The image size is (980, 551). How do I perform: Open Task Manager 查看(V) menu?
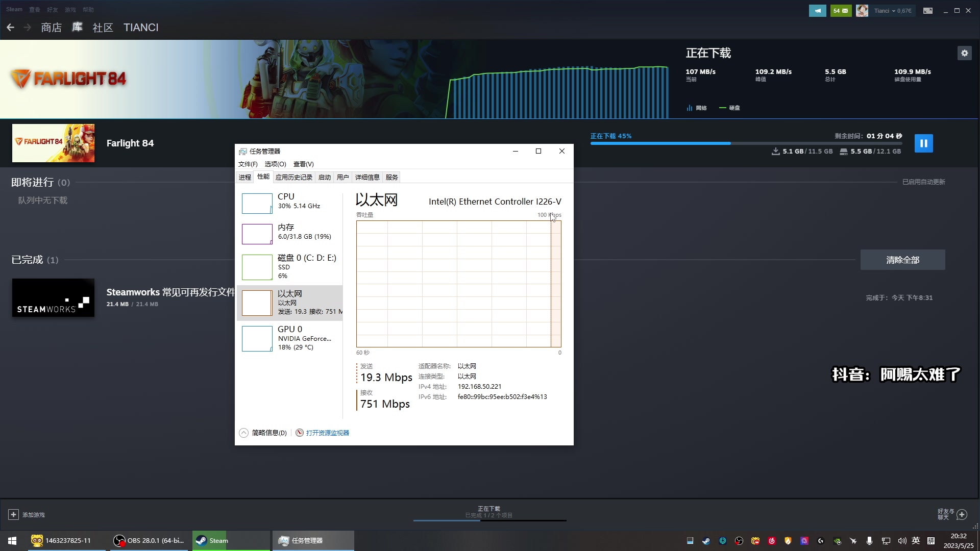(x=303, y=164)
